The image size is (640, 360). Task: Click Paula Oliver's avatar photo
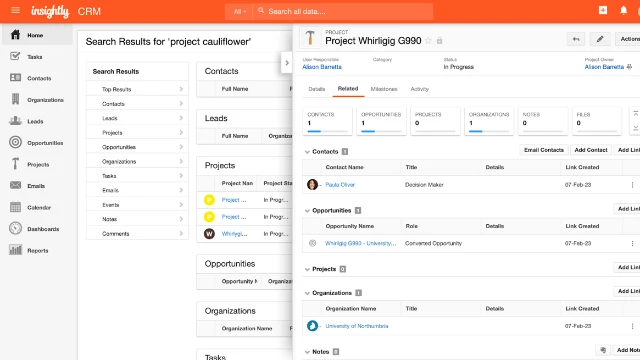point(312,184)
